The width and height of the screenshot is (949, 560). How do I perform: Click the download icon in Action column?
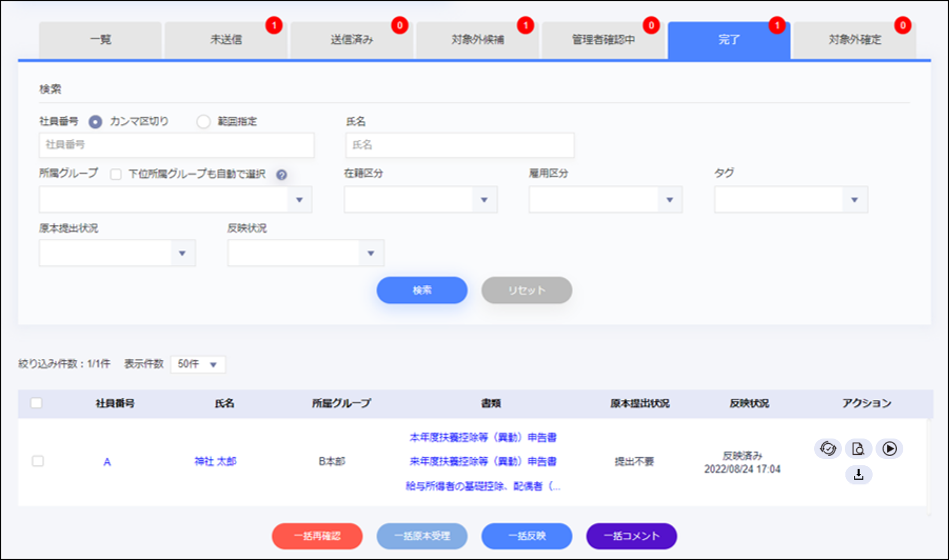(858, 474)
